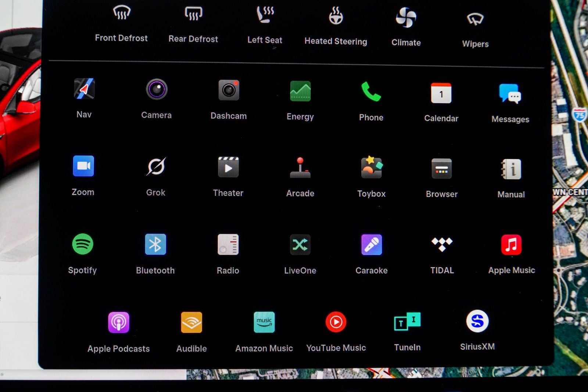588x392 pixels.
Task: Open Wipers controls
Action: click(x=475, y=19)
